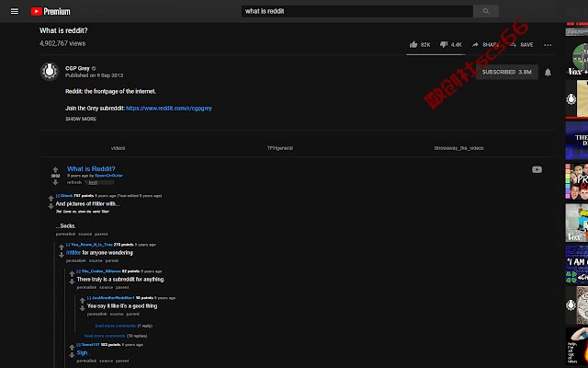Open the YouTube hamburger guide menu

point(15,11)
